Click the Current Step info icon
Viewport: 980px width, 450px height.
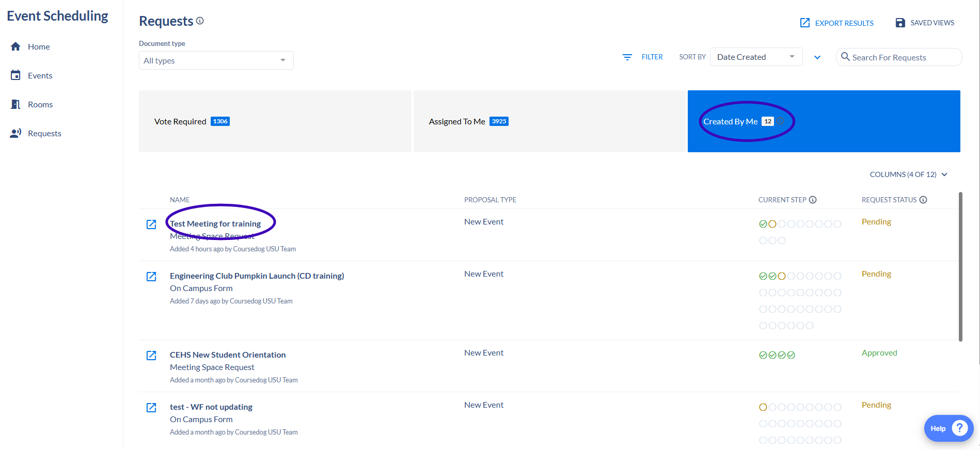click(x=813, y=200)
